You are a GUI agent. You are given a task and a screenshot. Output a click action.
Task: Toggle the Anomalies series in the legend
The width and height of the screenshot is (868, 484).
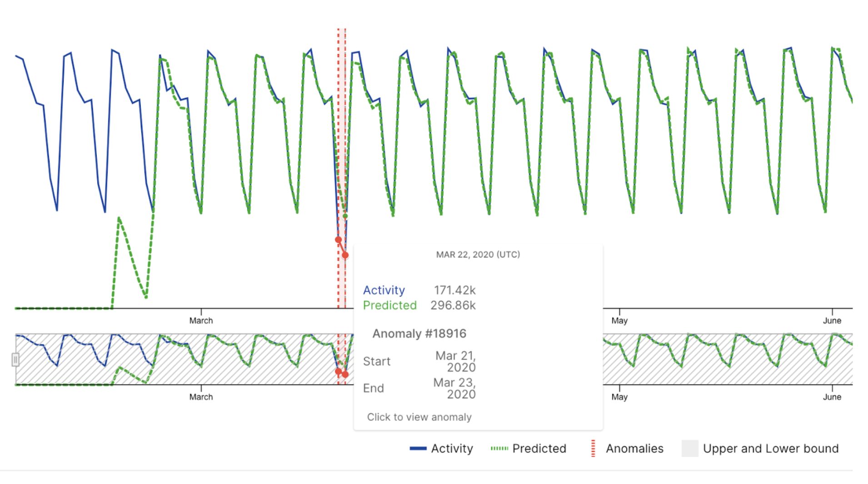tap(627, 449)
